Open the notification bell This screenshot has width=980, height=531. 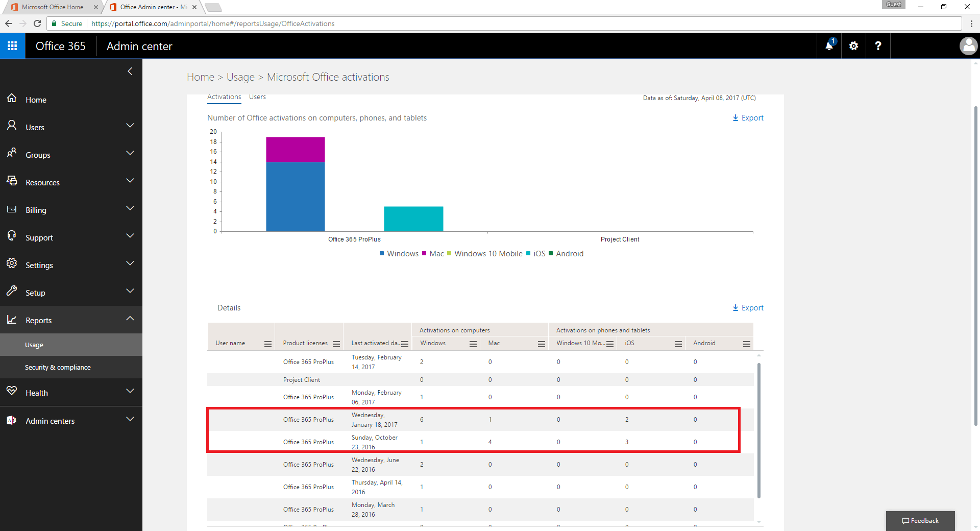828,46
